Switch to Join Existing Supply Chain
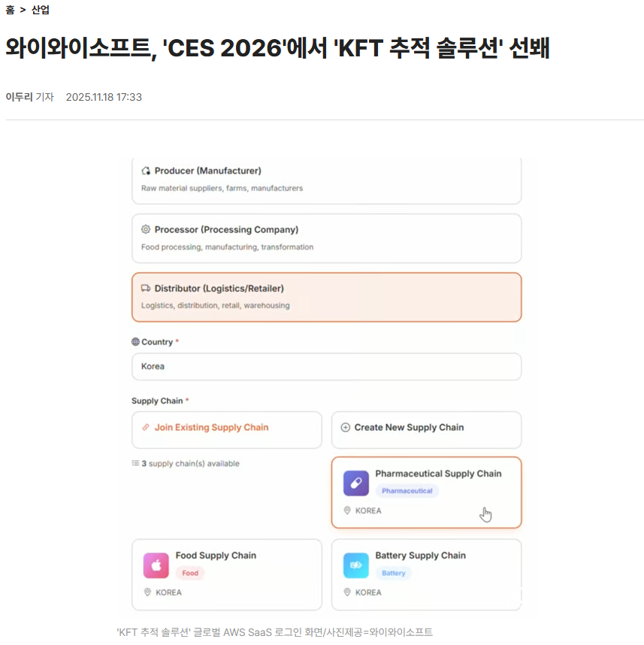 [226, 429]
